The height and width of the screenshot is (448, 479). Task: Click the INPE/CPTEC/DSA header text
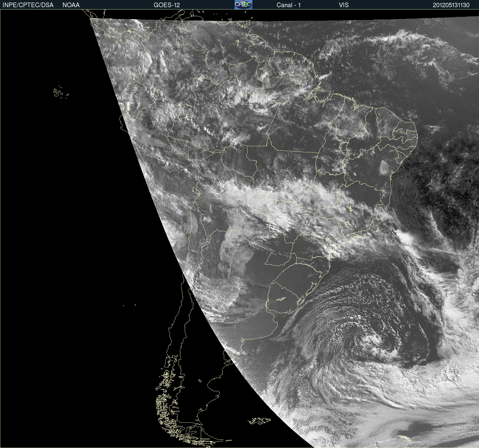point(28,5)
